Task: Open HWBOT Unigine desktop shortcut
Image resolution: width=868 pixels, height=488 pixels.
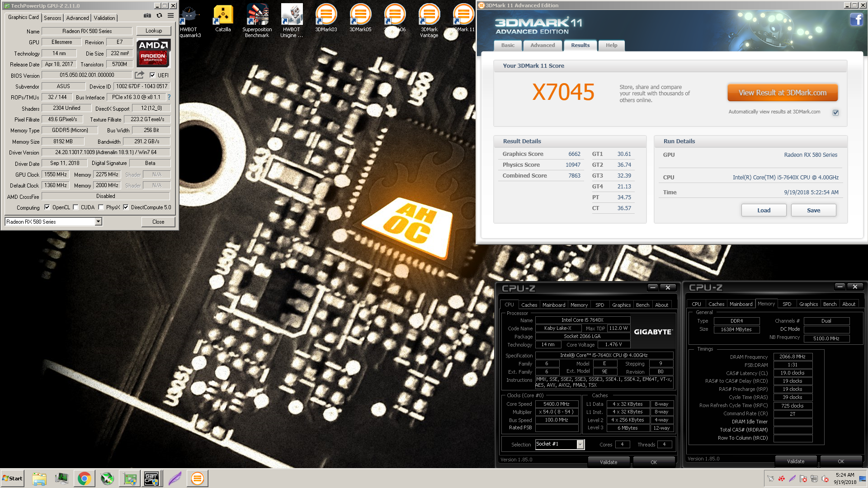Action: [292, 21]
